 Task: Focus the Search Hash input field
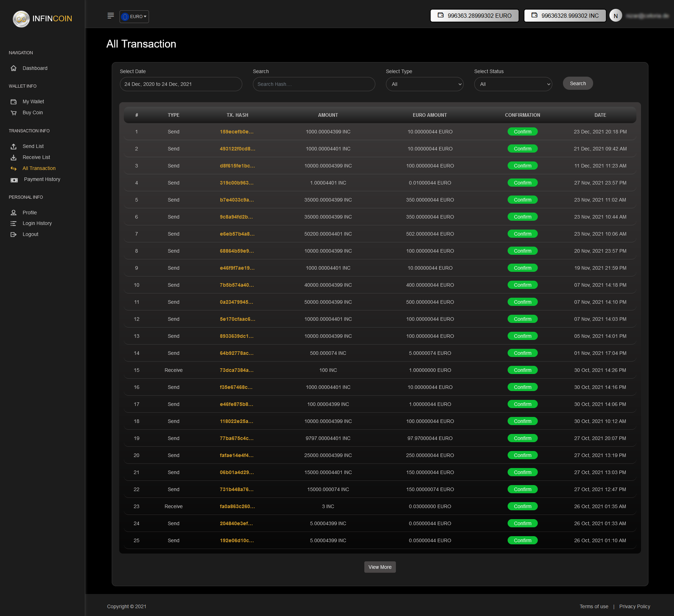[314, 84]
